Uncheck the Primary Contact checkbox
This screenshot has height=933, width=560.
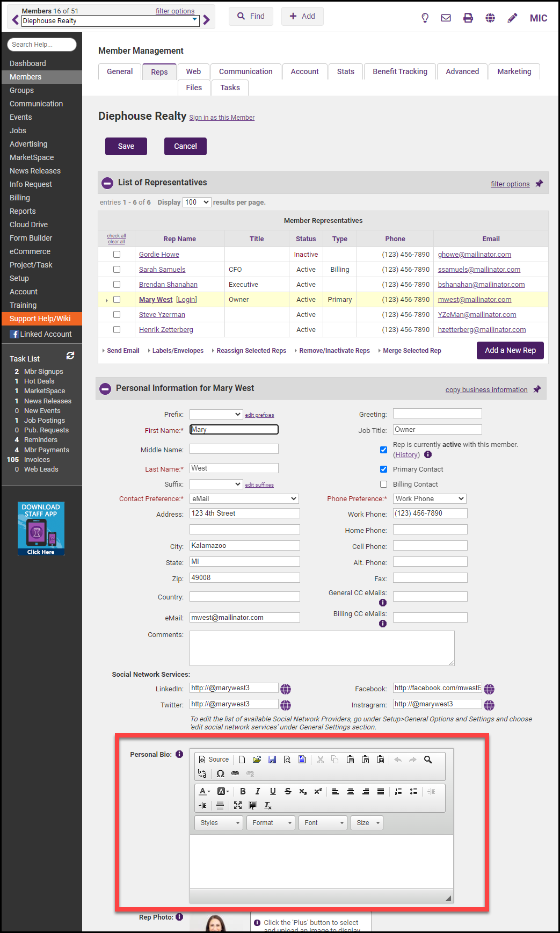383,469
